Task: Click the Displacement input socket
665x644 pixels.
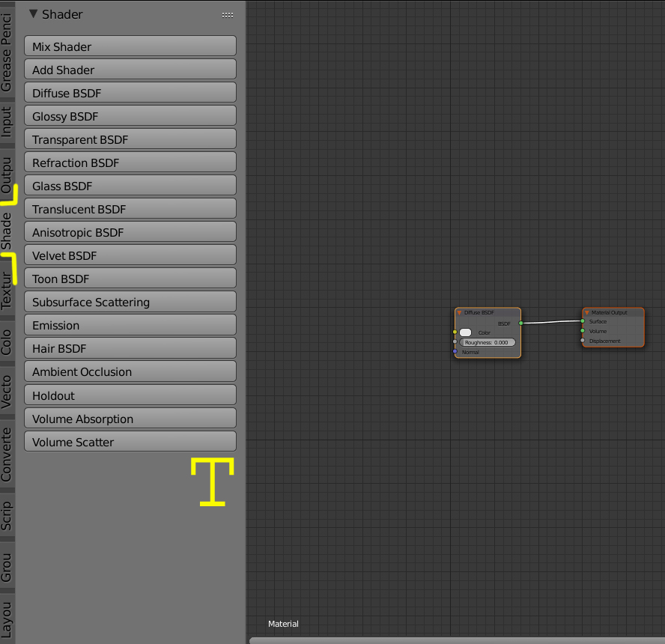Action: point(583,341)
